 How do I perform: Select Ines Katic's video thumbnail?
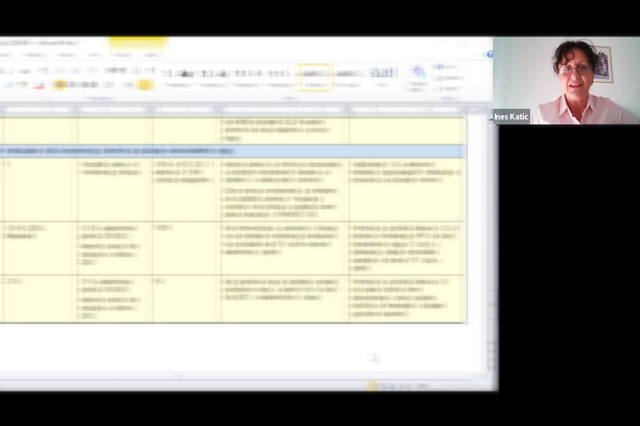click(x=566, y=80)
